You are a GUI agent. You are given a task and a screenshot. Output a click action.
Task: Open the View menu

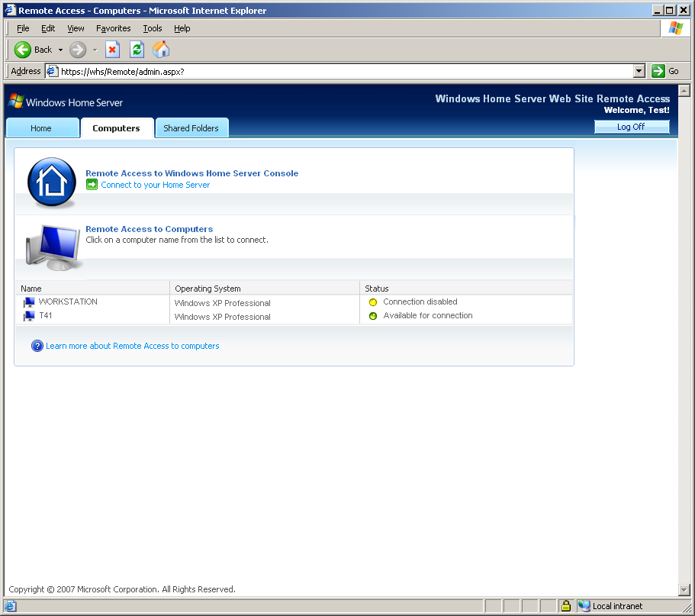76,28
